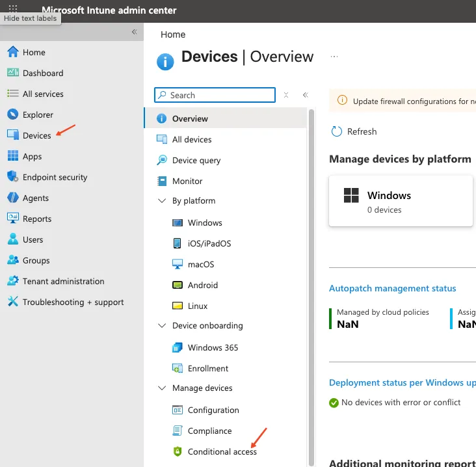The height and width of the screenshot is (467, 476).
Task: Focus the Search input field
Action: (215, 95)
